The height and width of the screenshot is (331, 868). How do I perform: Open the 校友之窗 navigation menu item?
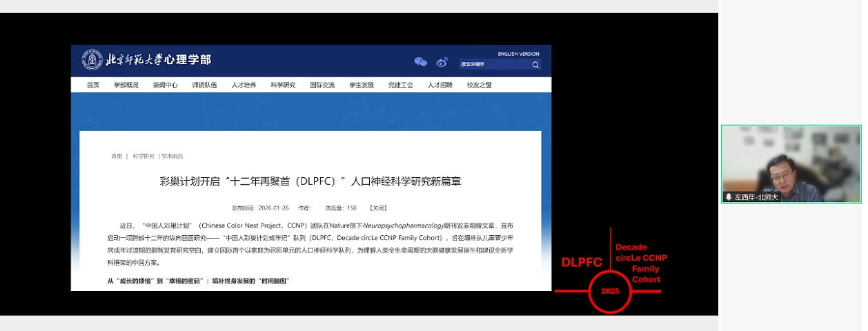480,86
